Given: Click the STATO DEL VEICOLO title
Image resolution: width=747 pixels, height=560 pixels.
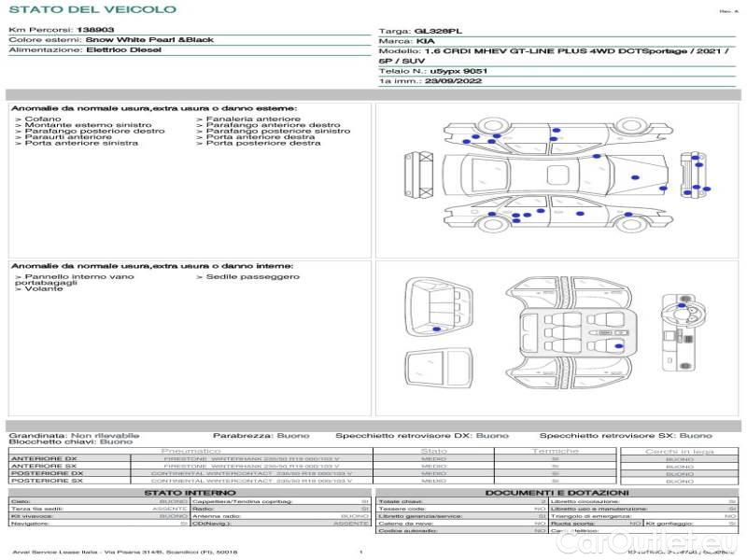Looking at the screenshot, I should tap(92, 9).
